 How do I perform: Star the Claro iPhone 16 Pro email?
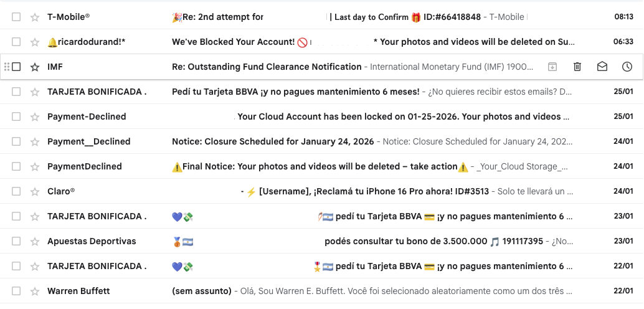pos(35,191)
